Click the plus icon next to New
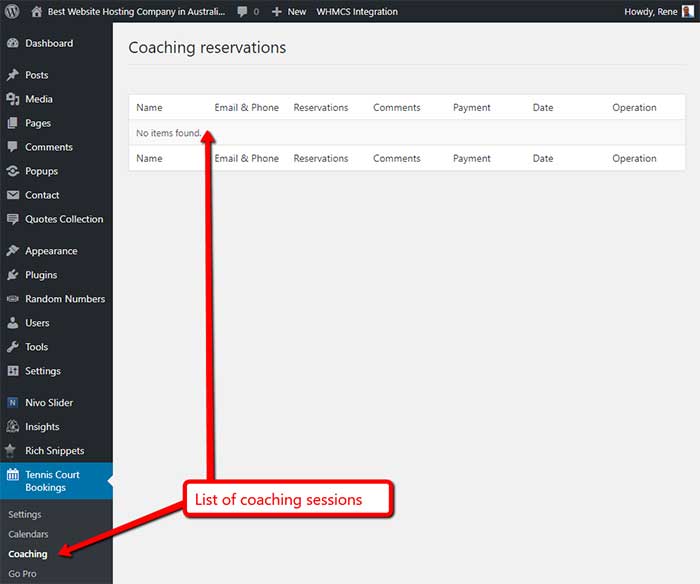 click(x=276, y=12)
